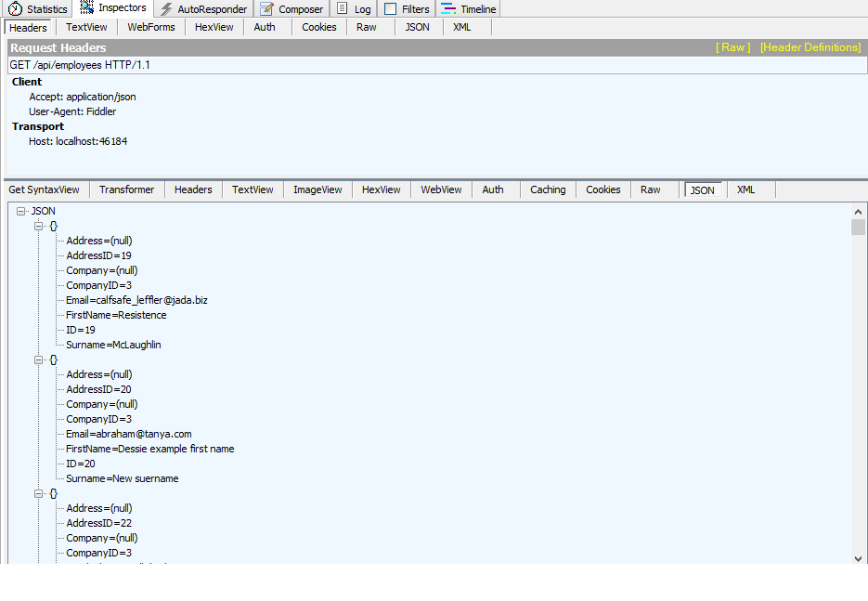
Task: Click the Inspectors tab icon
Action: tap(87, 8)
